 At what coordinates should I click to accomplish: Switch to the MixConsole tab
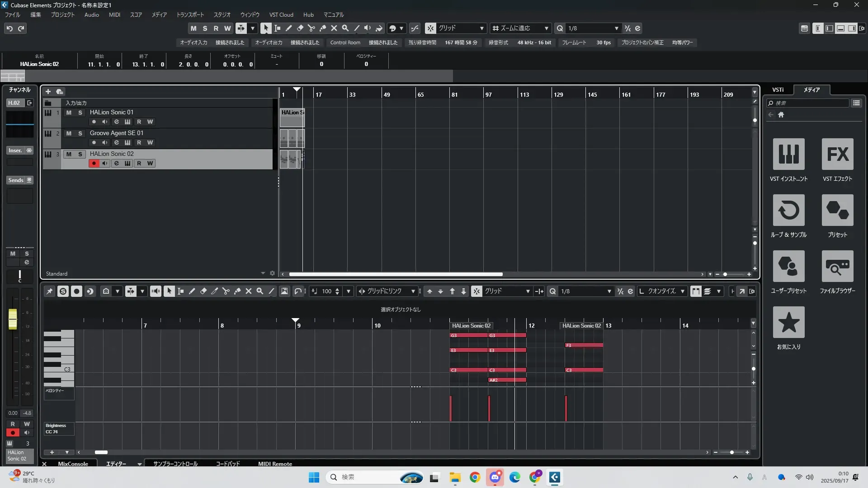(73, 464)
